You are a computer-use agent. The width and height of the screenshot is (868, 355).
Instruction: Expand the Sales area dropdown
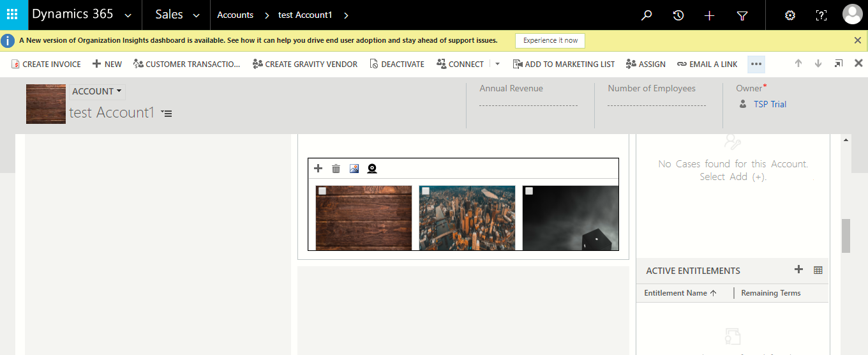coord(196,15)
